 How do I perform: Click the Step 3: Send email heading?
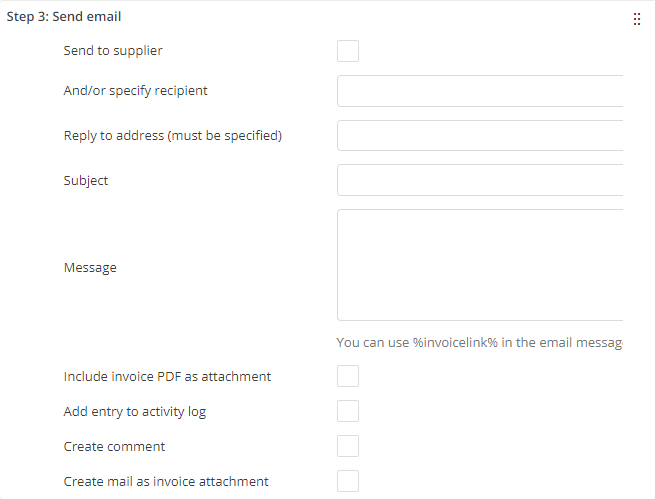(x=65, y=17)
